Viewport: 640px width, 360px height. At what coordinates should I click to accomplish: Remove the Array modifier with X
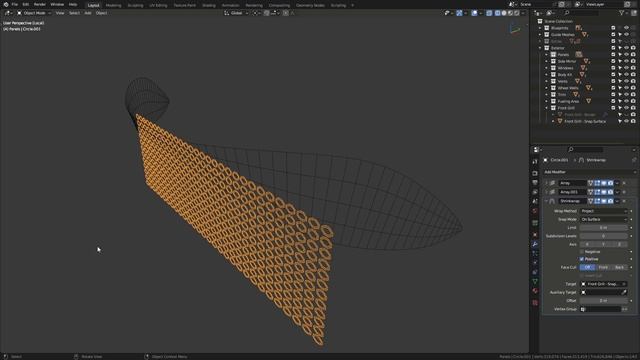pos(624,183)
